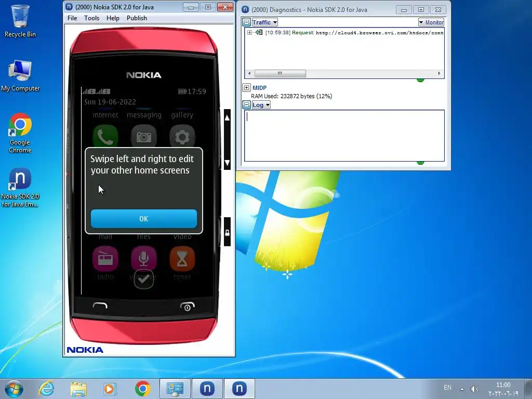
Task: Click Traffic scrollbar left arrow
Action: click(x=250, y=73)
